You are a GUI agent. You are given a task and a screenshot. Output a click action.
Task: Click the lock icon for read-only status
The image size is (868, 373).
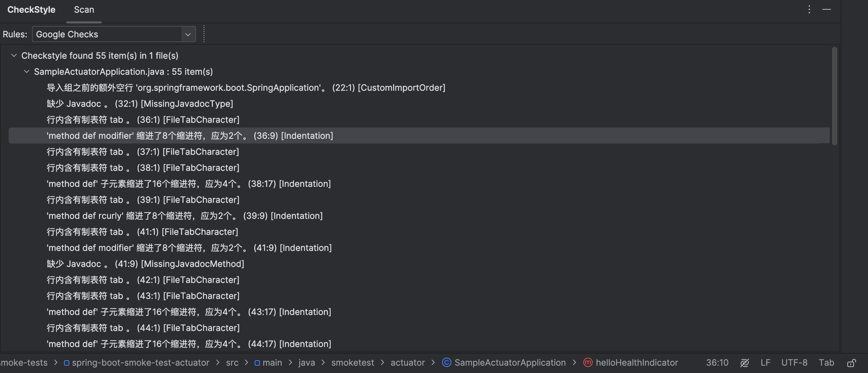pos(851,363)
